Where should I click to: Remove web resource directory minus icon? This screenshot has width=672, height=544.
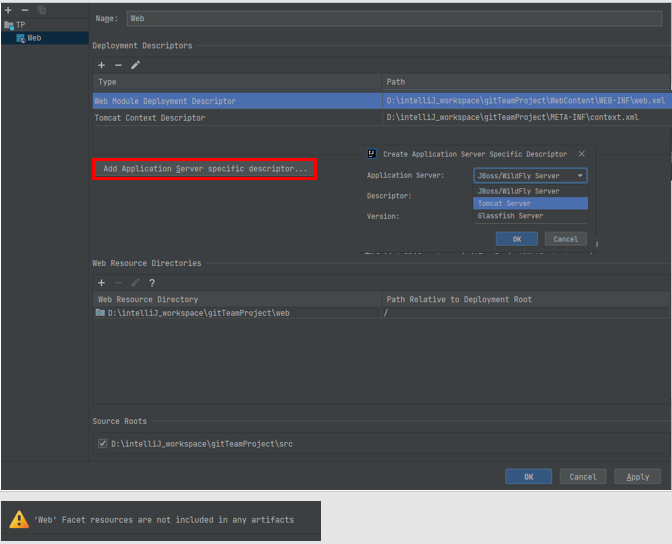[118, 283]
